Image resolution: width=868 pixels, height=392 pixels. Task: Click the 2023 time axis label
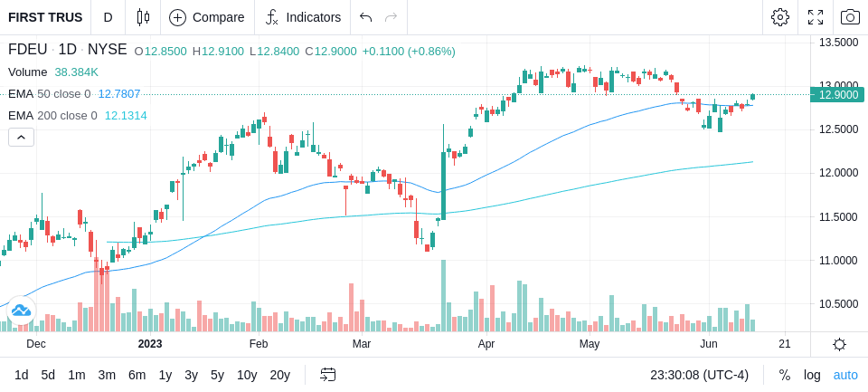click(x=150, y=344)
